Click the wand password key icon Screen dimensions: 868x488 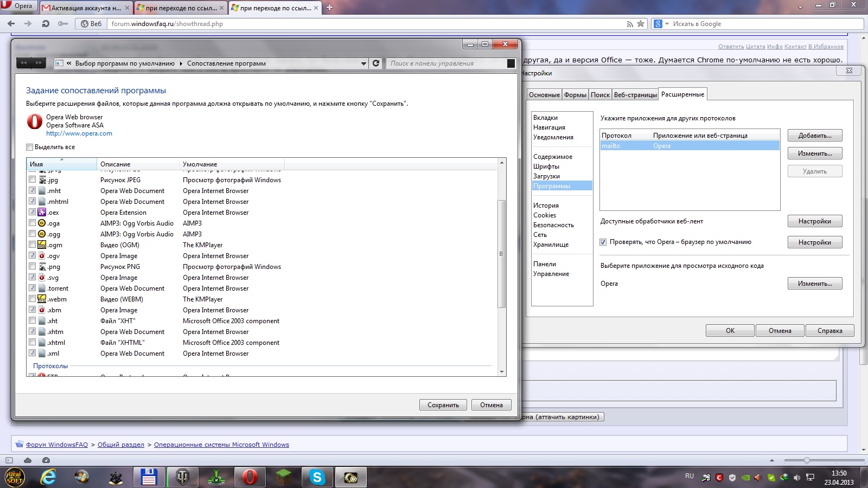point(63,24)
